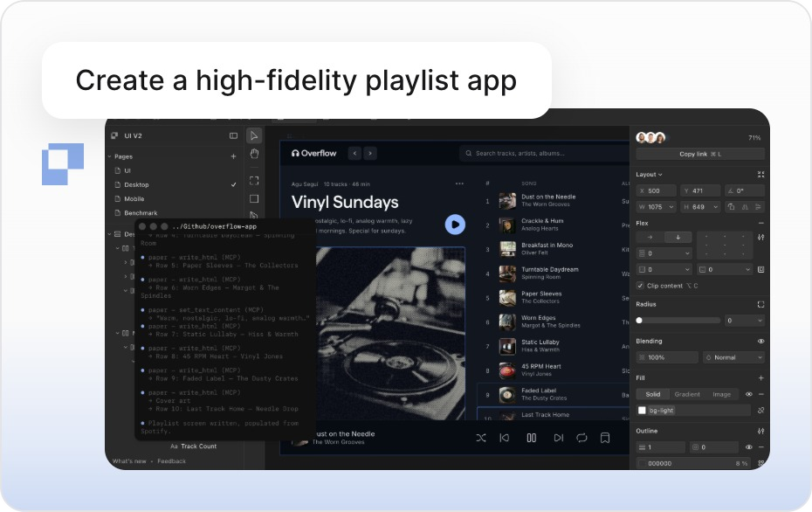Go forward with the right chevron next to Overflow
Viewport: 812px width, 512px height.
pos(369,154)
